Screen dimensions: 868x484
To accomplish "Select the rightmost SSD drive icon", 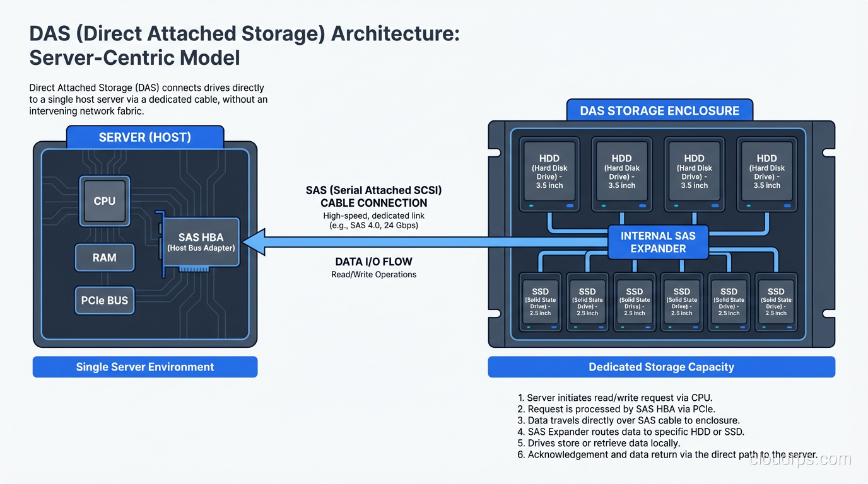I will (776, 302).
